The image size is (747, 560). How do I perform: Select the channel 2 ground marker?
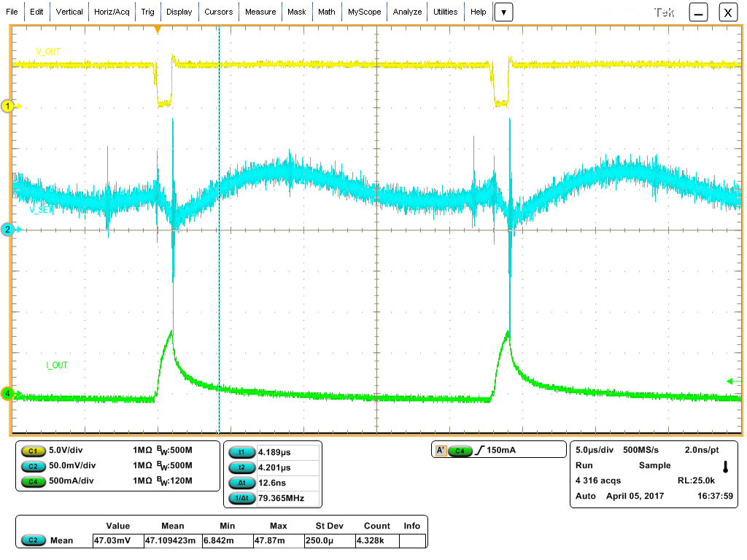[8, 230]
